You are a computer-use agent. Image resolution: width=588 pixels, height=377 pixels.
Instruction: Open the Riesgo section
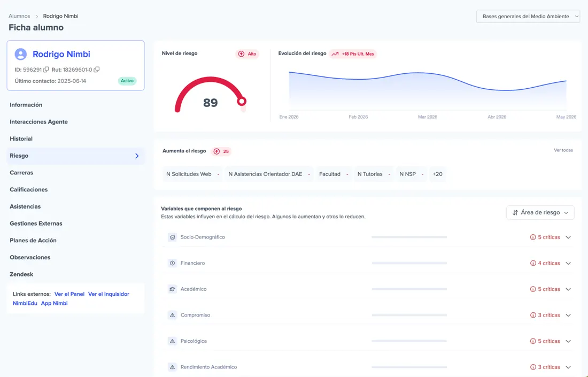(75, 156)
